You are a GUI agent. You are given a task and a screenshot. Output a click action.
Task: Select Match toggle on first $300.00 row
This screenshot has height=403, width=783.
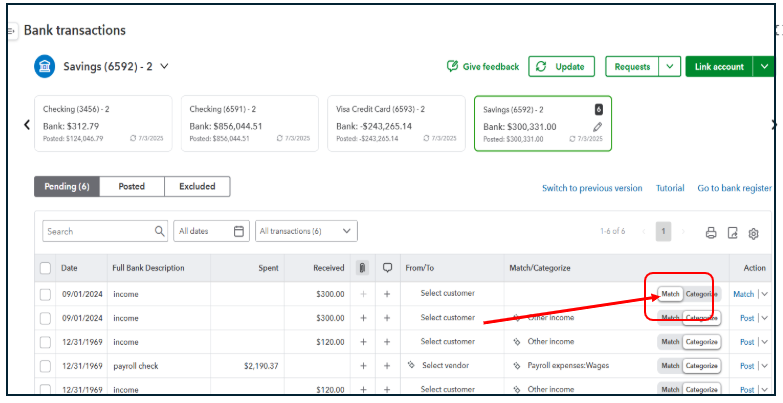670,294
